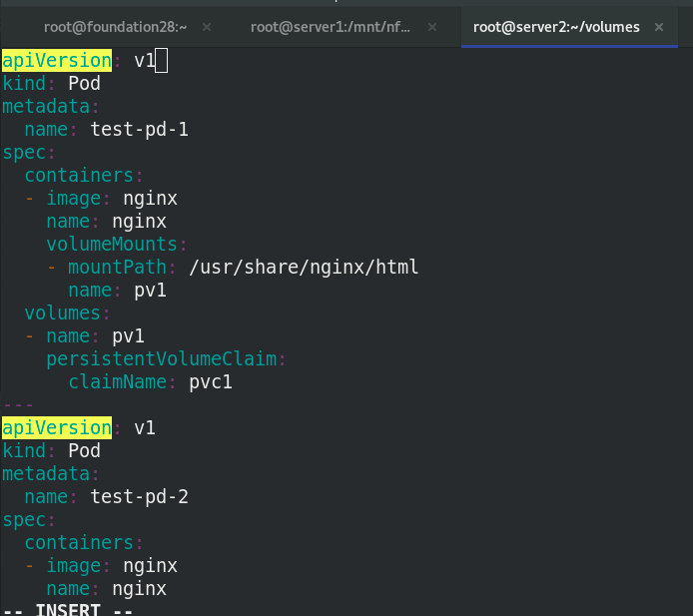693x616 pixels.
Task: Click the 'pvc1' claim name value
Action: [x=211, y=382]
